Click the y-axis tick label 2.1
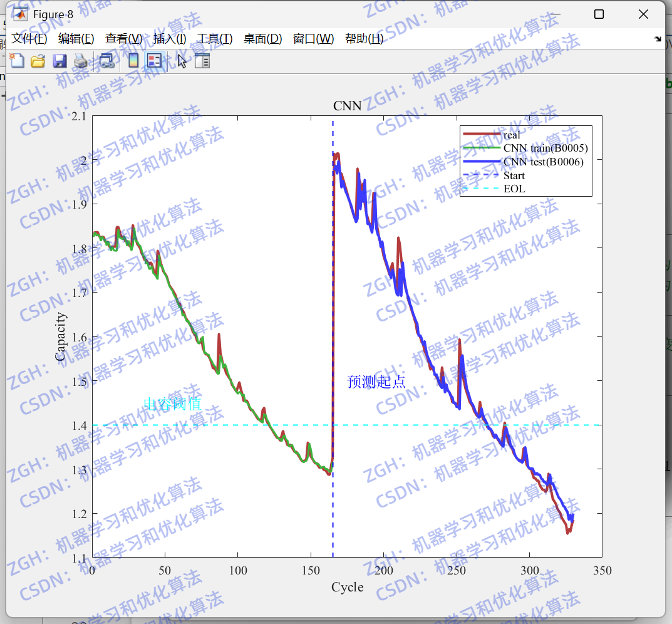672x624 pixels. click(x=78, y=117)
